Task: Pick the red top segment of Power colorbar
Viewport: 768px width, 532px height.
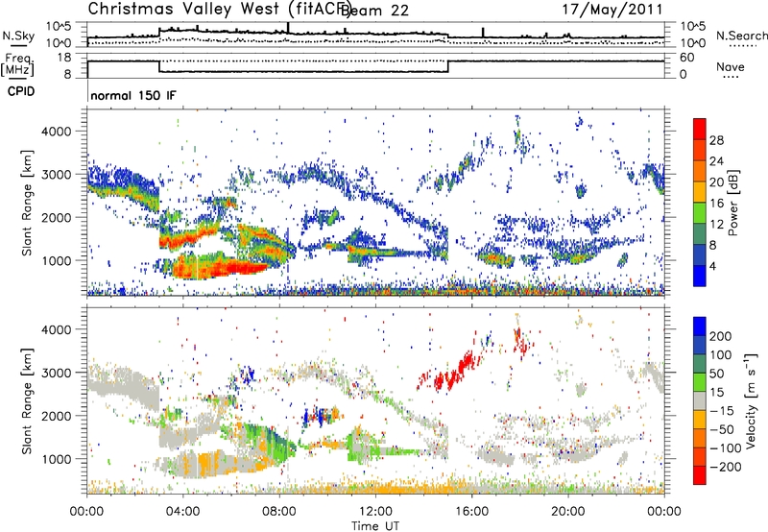Action: click(700, 129)
